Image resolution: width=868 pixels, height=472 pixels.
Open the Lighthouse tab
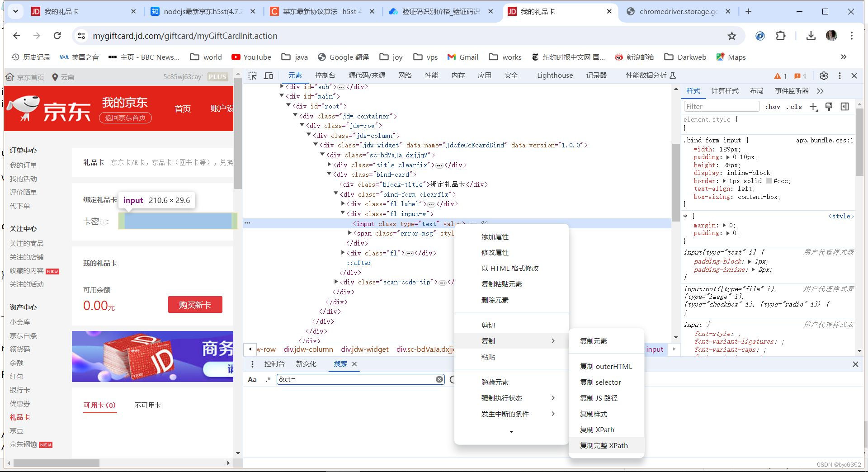(555, 76)
